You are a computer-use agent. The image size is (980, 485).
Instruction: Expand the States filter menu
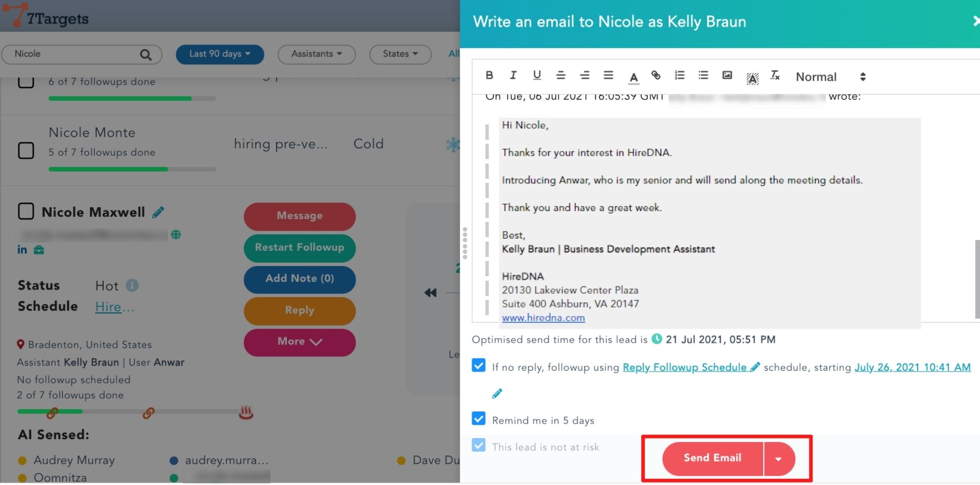tap(400, 54)
